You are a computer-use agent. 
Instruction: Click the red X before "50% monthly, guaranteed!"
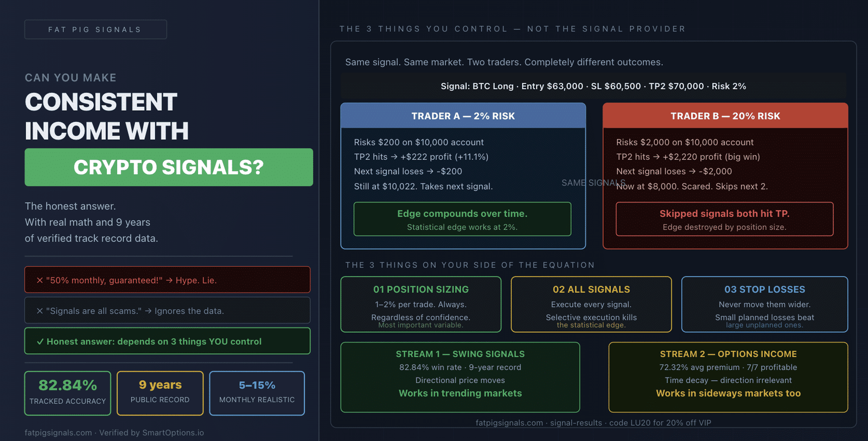(40, 280)
